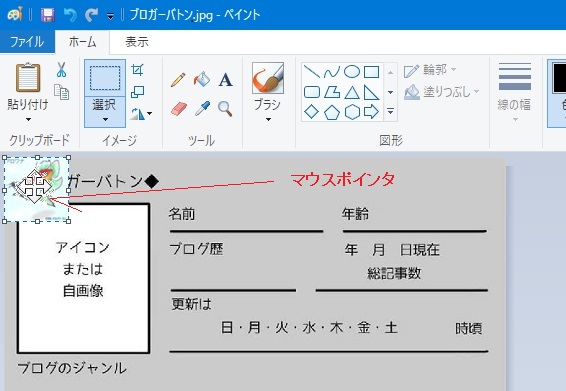
Task: Select the Diamond shape
Action: point(312,112)
